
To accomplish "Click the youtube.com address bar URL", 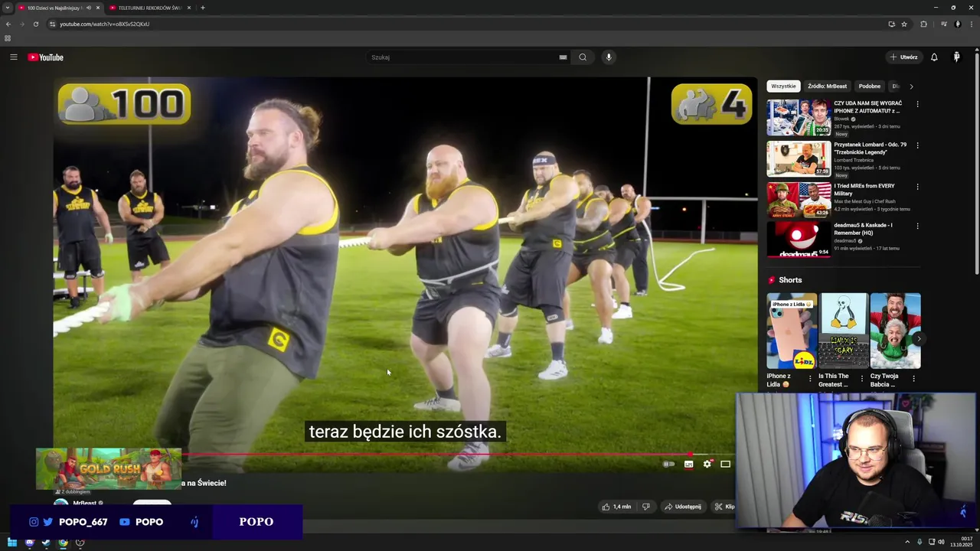I will pos(104,24).
